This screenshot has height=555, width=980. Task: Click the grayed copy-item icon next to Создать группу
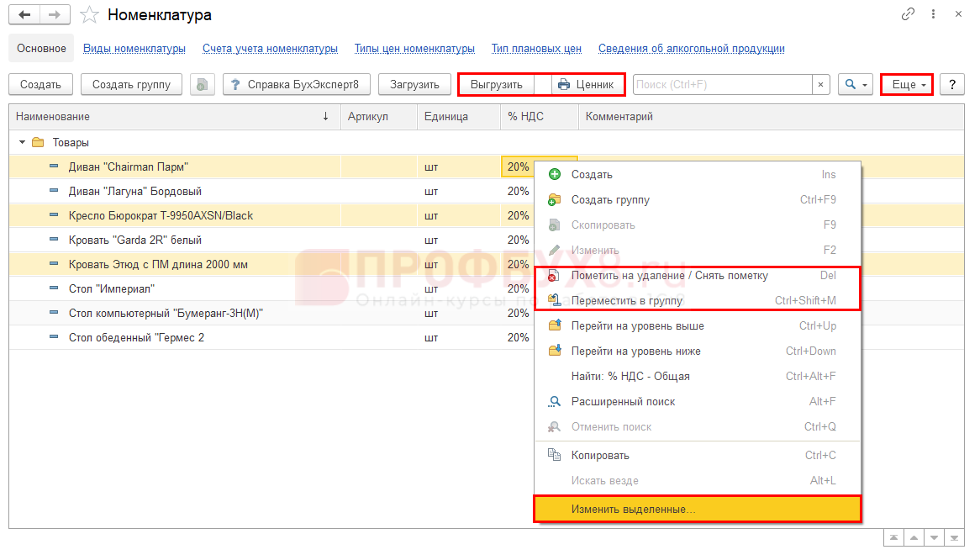(x=202, y=84)
